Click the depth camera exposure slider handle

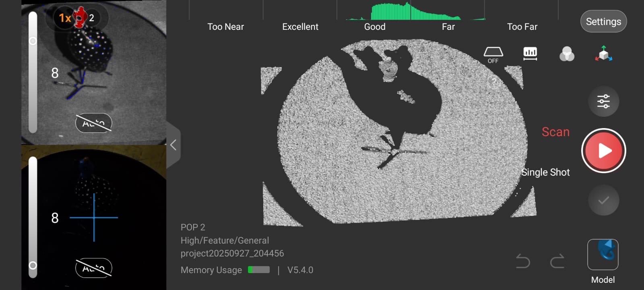click(x=33, y=41)
